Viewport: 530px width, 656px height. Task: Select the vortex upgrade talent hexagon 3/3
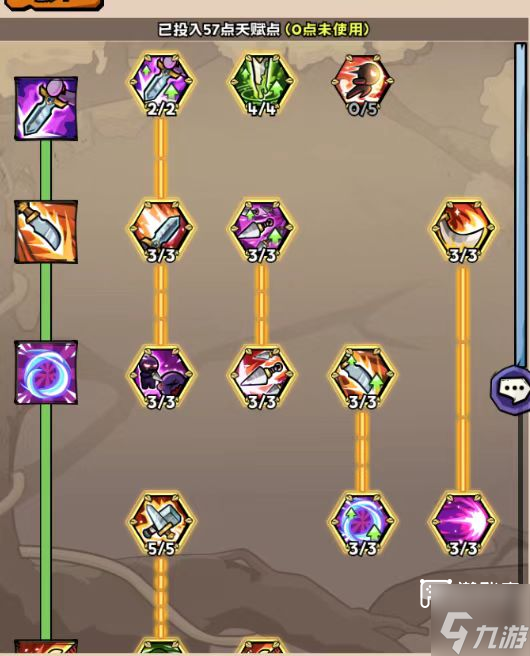coord(363,524)
